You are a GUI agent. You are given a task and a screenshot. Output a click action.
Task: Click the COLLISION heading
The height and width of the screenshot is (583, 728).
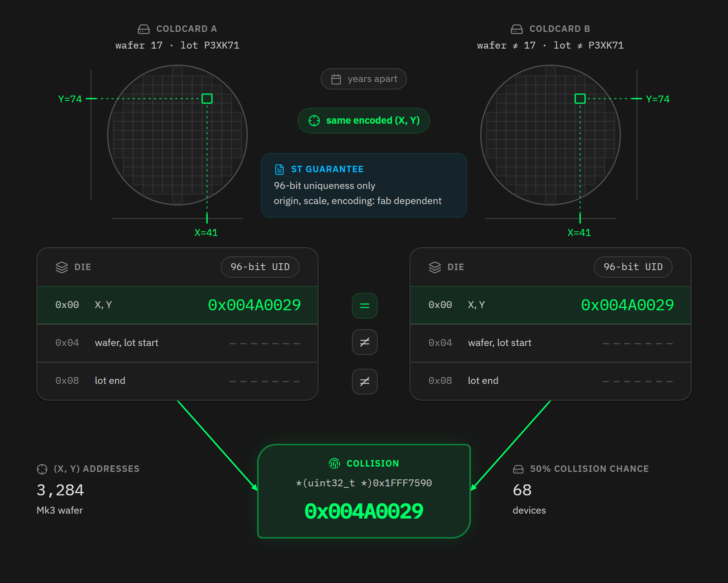(373, 464)
